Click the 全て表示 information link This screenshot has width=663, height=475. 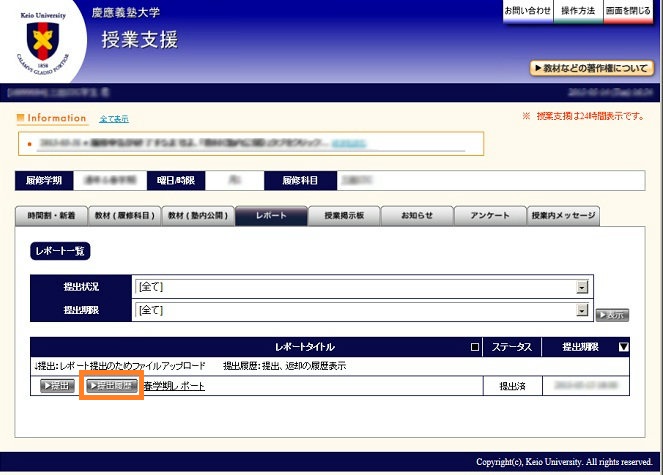113,119
